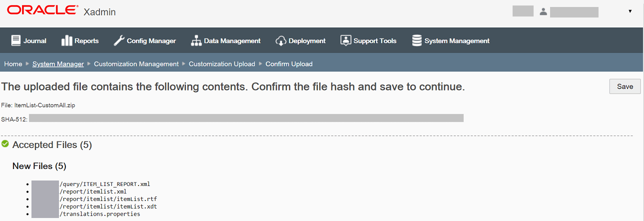
Task: Open the System Management menu label
Action: click(x=457, y=41)
